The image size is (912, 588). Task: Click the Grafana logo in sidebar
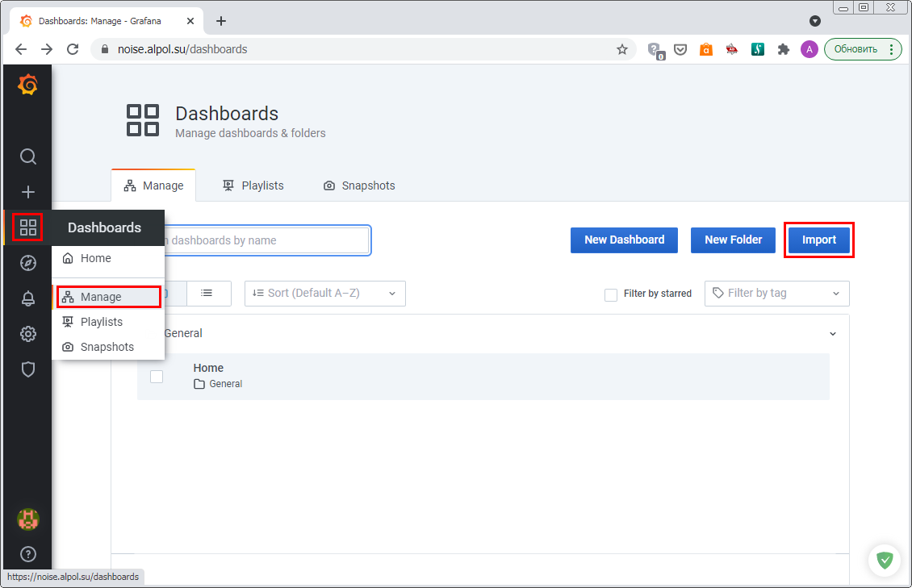point(27,85)
